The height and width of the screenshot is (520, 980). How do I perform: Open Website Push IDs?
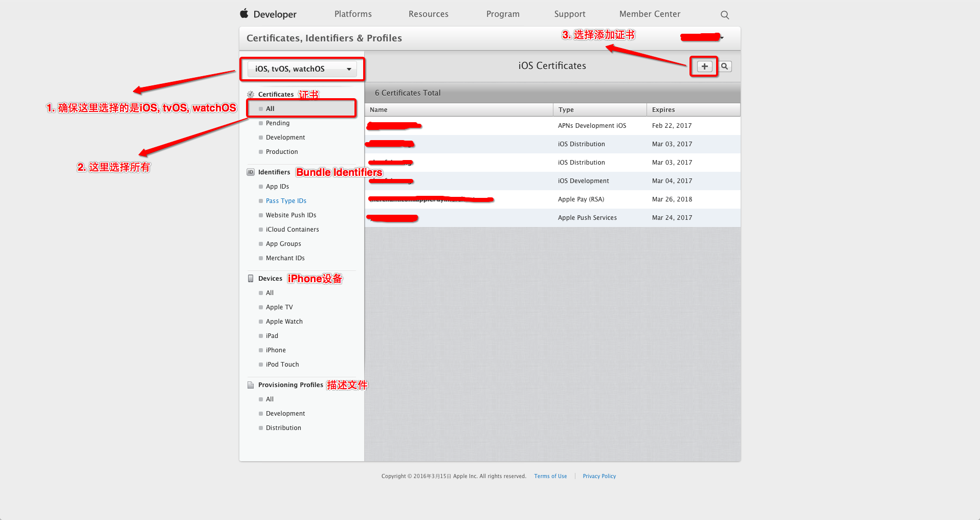click(x=291, y=215)
